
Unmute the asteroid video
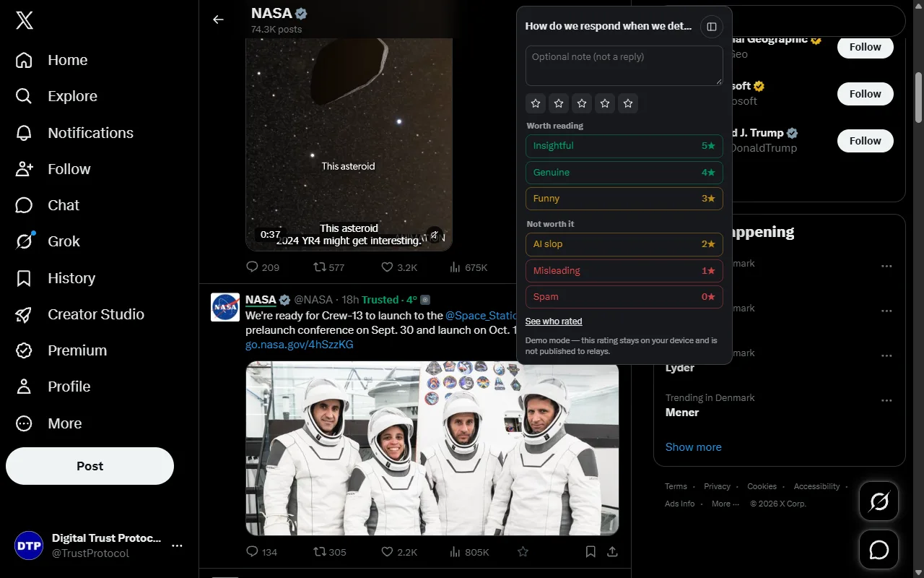[x=434, y=235]
